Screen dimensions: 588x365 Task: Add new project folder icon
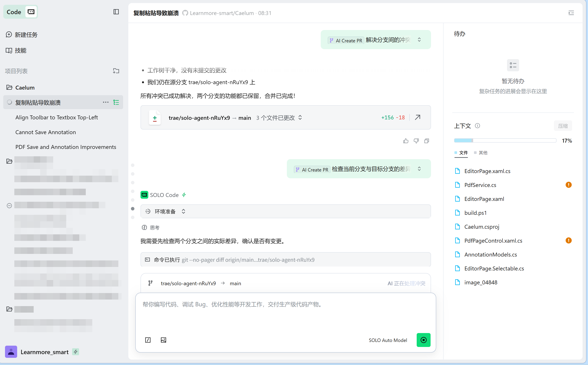click(116, 71)
